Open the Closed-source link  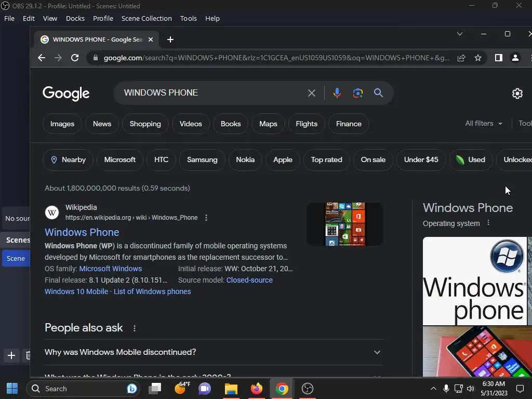pyautogui.click(x=249, y=280)
